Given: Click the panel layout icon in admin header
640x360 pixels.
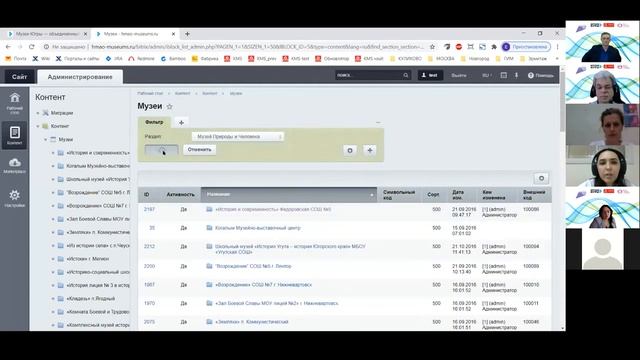Looking at the screenshot, I should [x=504, y=76].
